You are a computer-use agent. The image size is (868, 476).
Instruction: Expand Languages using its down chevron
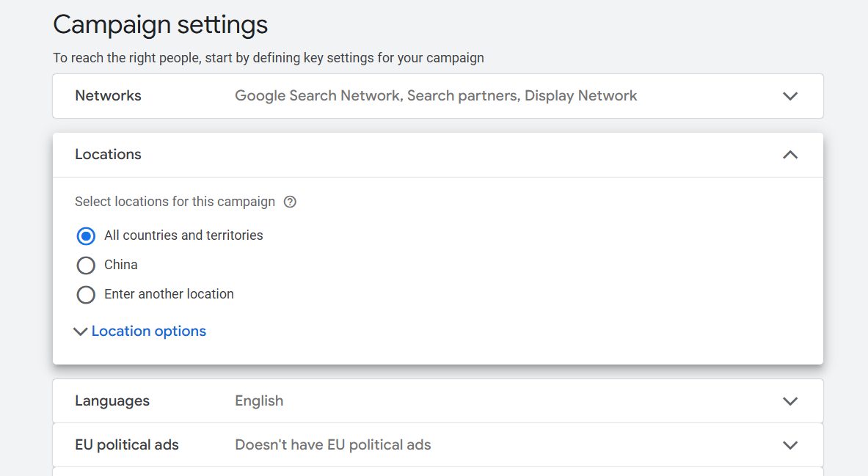click(789, 401)
